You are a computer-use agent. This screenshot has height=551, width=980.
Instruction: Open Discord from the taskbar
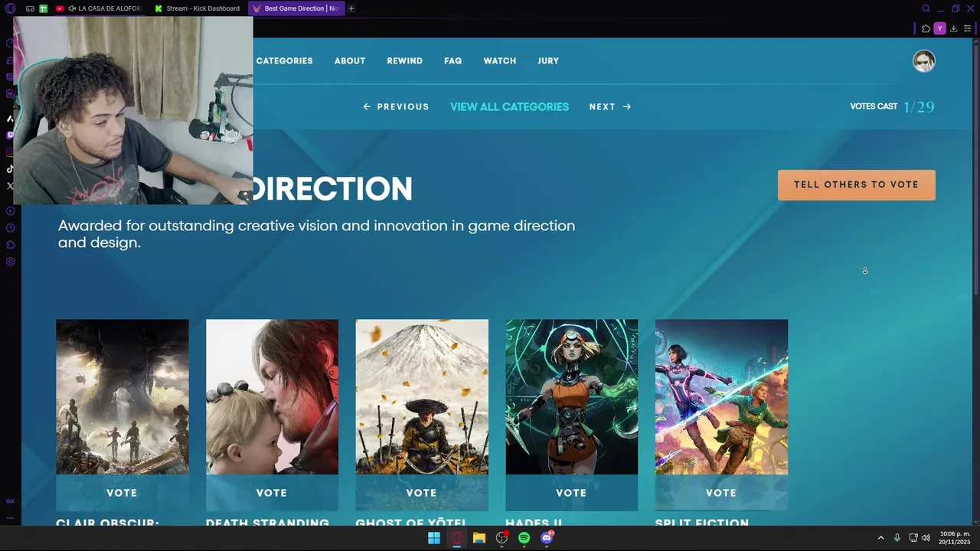pos(547,538)
